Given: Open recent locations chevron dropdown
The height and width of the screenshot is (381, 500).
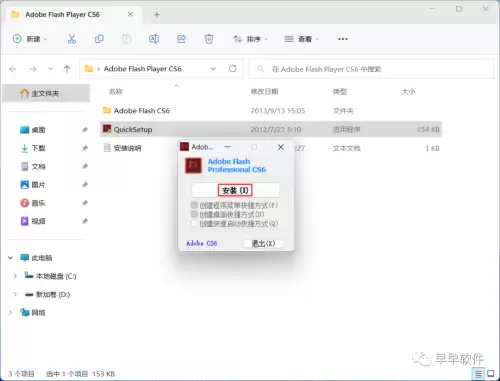Looking at the screenshot, I should pyautogui.click(x=50, y=69).
